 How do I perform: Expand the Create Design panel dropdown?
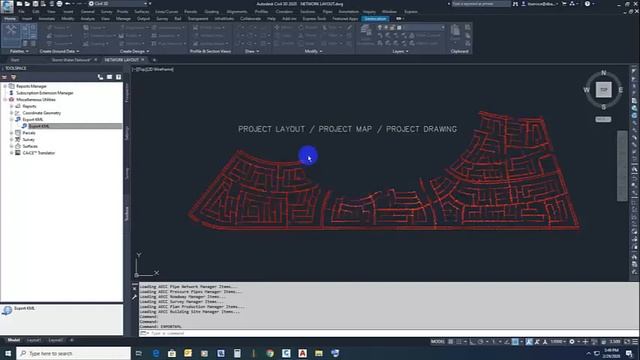[134, 51]
